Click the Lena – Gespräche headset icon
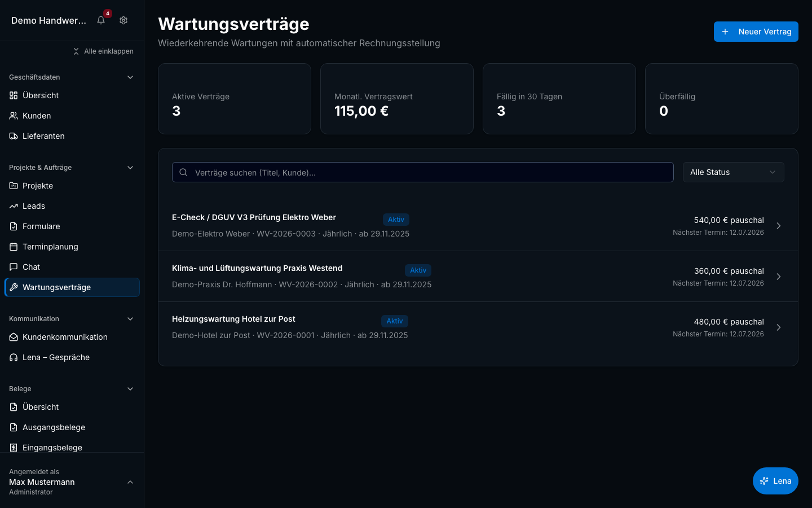The width and height of the screenshot is (812, 508). (14, 357)
